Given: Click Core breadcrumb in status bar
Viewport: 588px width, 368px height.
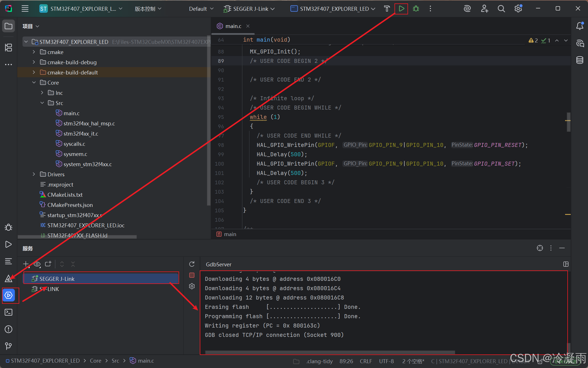Looking at the screenshot, I should (x=95, y=361).
